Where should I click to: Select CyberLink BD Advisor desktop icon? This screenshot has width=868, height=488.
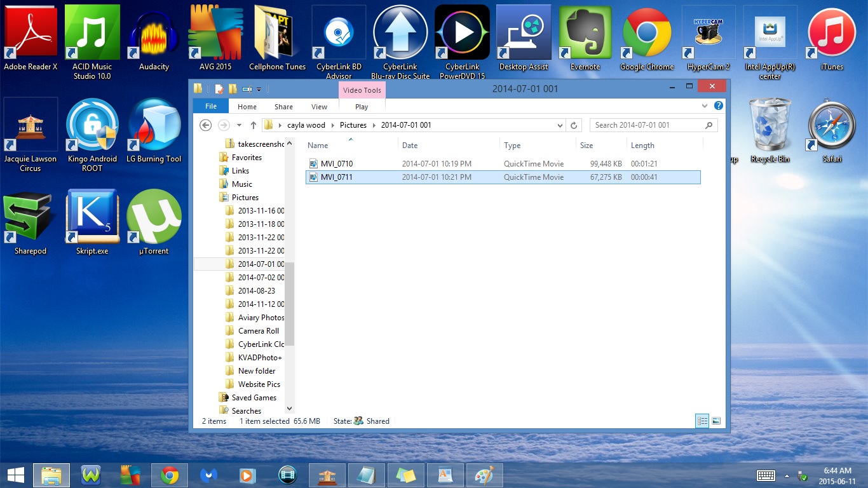pyautogui.click(x=339, y=43)
